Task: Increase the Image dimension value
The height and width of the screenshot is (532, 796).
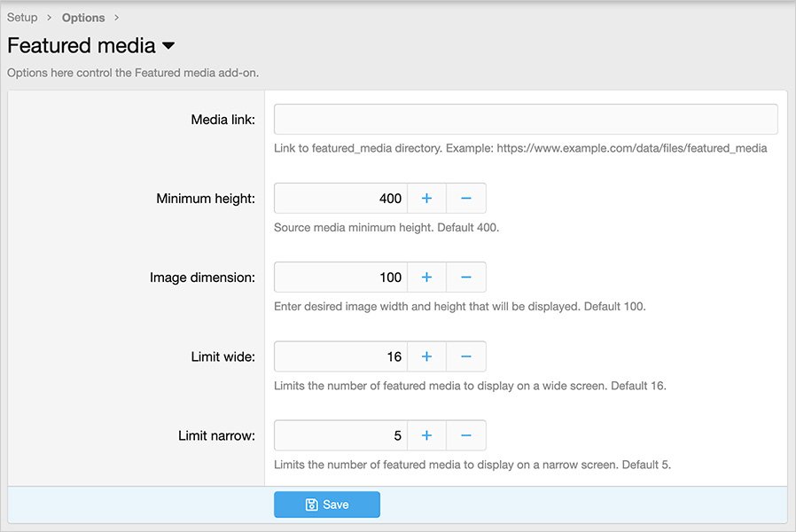Action: point(427,278)
